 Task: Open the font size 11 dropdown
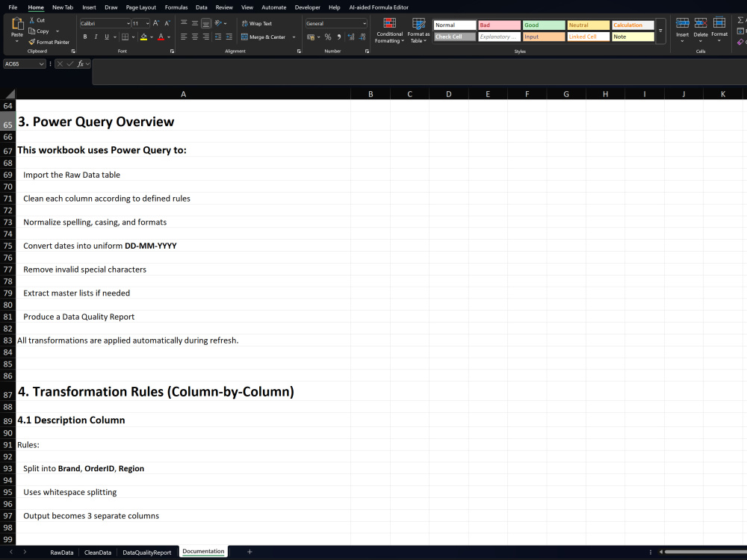pos(147,23)
